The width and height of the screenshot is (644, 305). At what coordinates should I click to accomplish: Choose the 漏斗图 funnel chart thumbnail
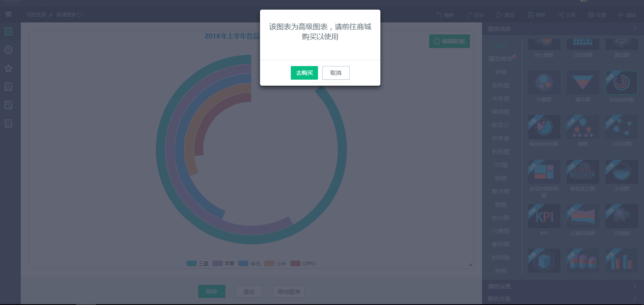coord(582,83)
